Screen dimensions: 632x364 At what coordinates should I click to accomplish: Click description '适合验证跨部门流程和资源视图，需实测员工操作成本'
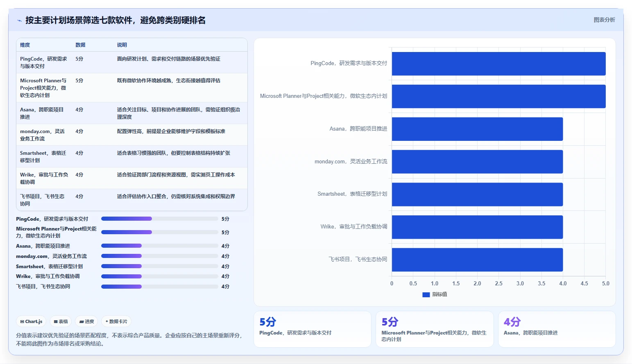pyautogui.click(x=176, y=175)
